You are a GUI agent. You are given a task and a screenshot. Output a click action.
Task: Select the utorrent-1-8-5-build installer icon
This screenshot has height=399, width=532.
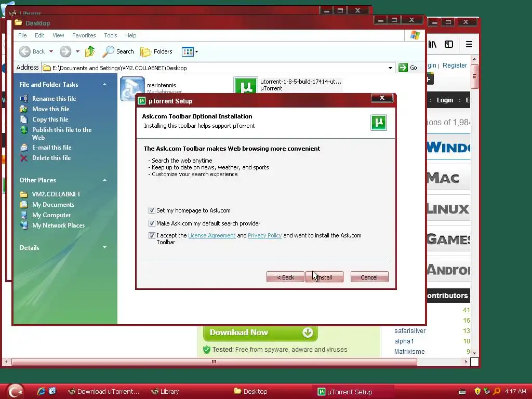[x=246, y=86]
